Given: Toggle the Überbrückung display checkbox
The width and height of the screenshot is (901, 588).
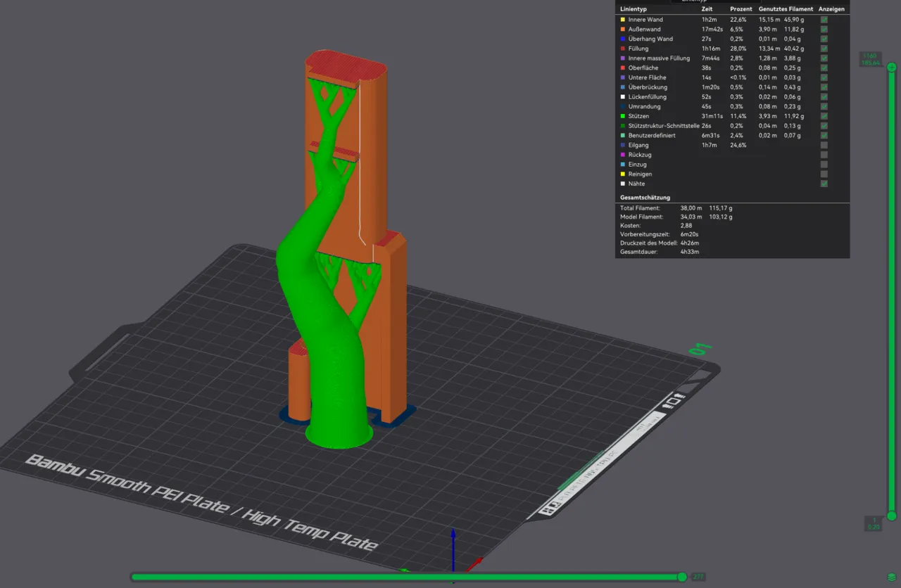Looking at the screenshot, I should (824, 87).
